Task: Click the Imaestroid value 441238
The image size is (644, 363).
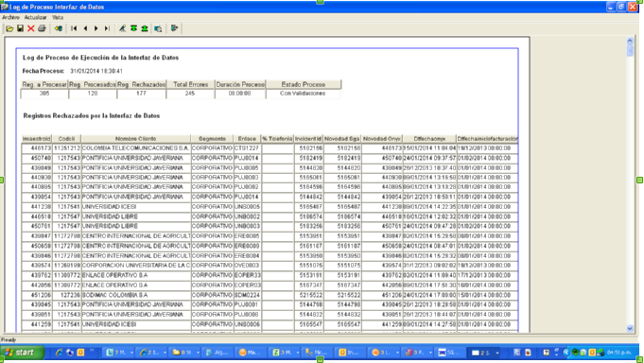Action: tap(37, 206)
